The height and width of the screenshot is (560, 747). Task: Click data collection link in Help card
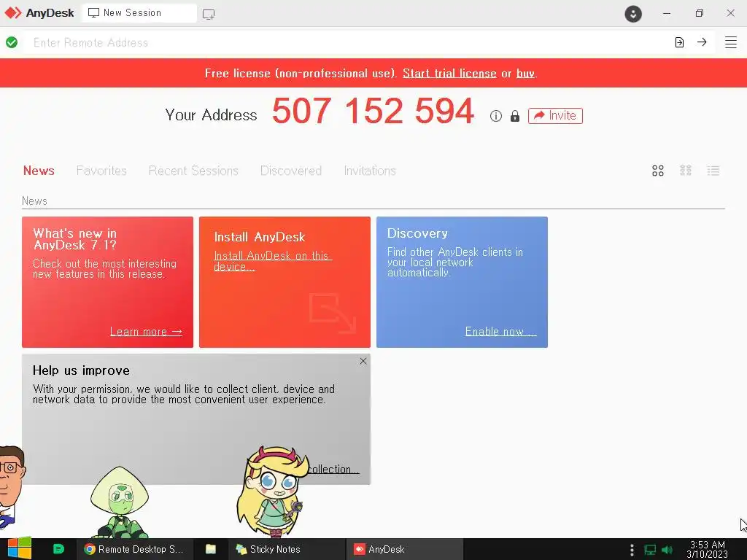coord(333,469)
